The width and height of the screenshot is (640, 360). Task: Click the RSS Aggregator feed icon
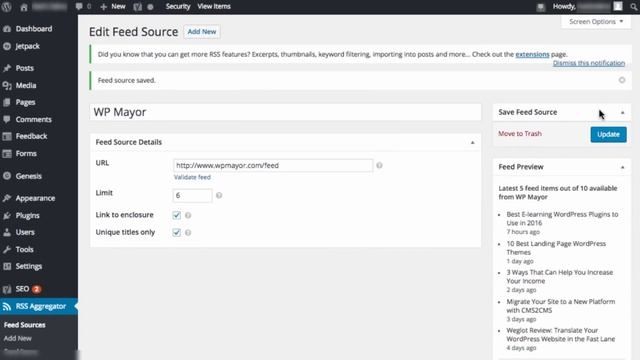(7, 307)
